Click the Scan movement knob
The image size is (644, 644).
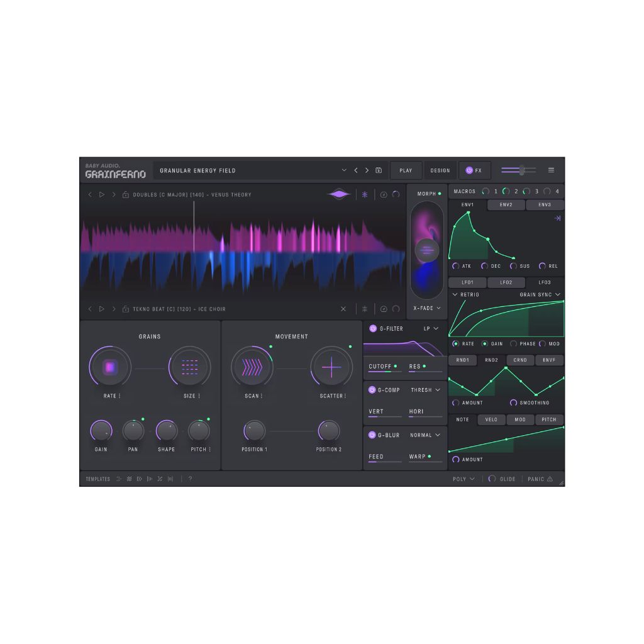tap(252, 367)
